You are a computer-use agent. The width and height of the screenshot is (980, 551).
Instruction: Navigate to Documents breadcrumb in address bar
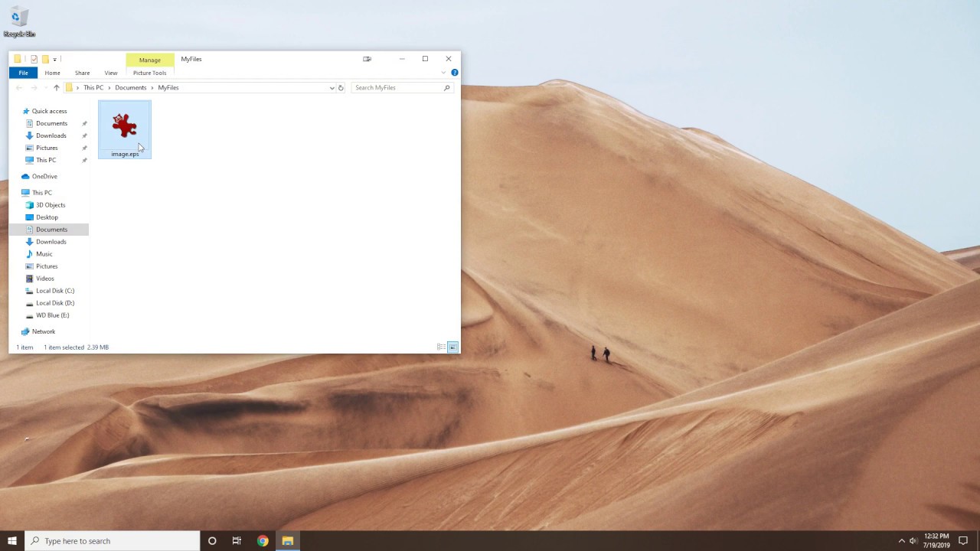point(130,88)
